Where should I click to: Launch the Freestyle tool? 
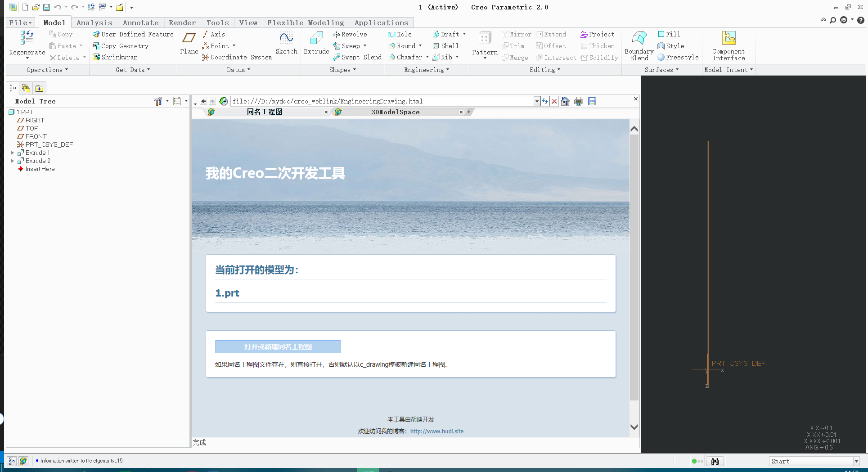(x=678, y=57)
